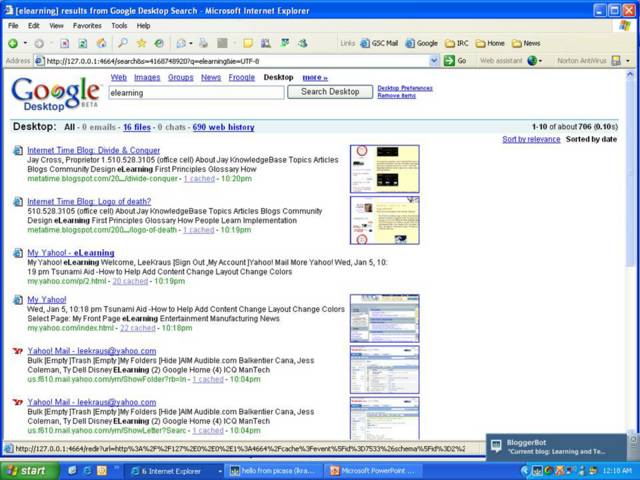
Task: Click the 'more »' link
Action: tap(315, 78)
